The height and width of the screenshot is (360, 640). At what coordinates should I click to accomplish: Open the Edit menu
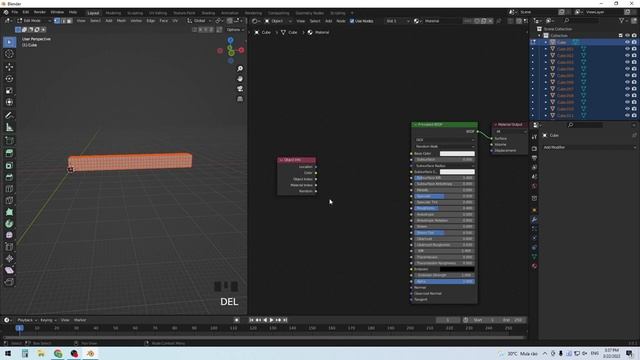pos(26,12)
